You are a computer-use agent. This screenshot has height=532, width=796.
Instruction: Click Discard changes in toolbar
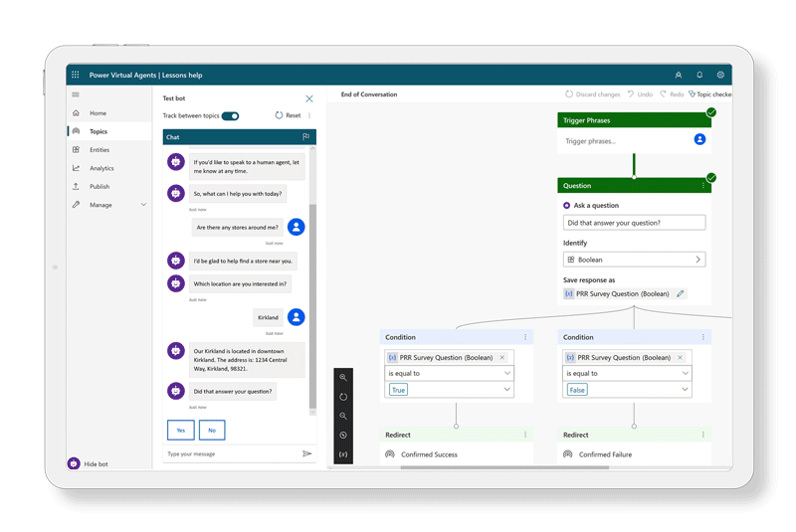(592, 94)
